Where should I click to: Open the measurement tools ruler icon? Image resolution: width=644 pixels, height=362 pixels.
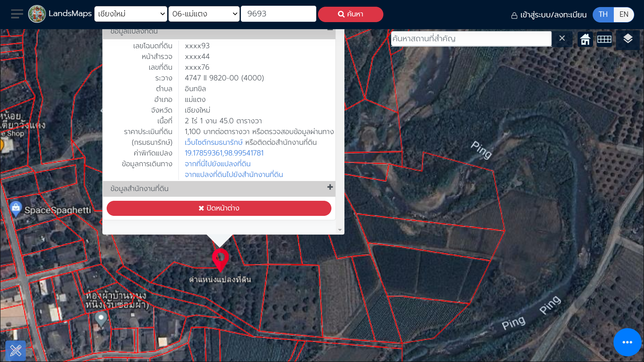[16, 351]
